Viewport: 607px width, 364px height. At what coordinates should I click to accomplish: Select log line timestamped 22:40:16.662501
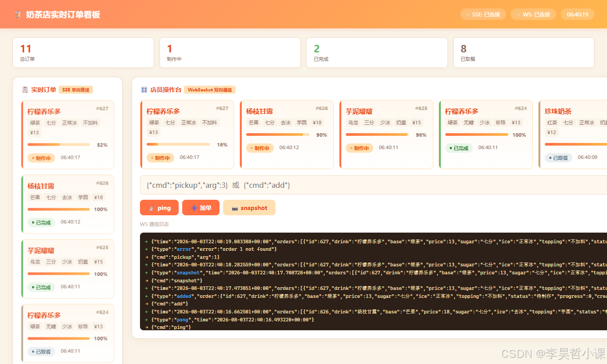(375, 312)
